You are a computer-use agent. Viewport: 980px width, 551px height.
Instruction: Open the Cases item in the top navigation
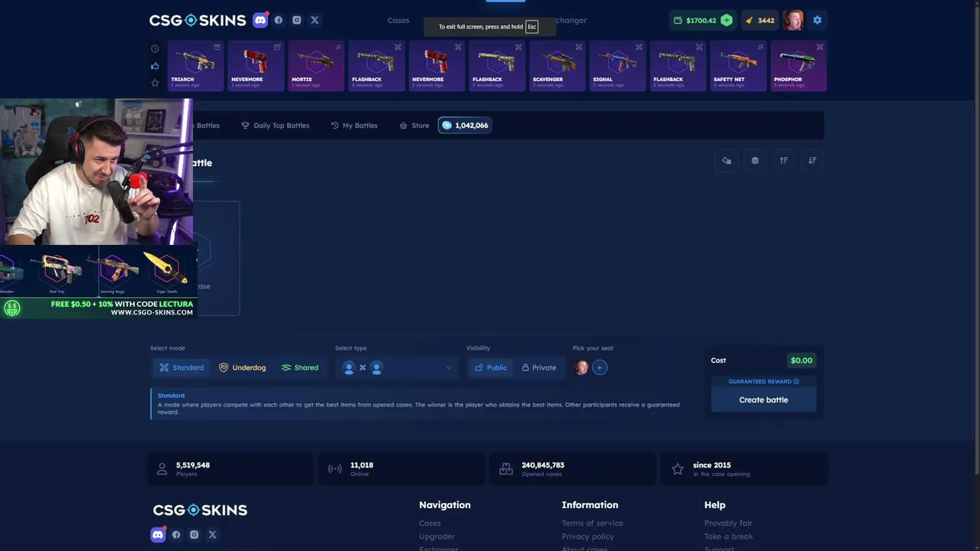pyautogui.click(x=398, y=21)
